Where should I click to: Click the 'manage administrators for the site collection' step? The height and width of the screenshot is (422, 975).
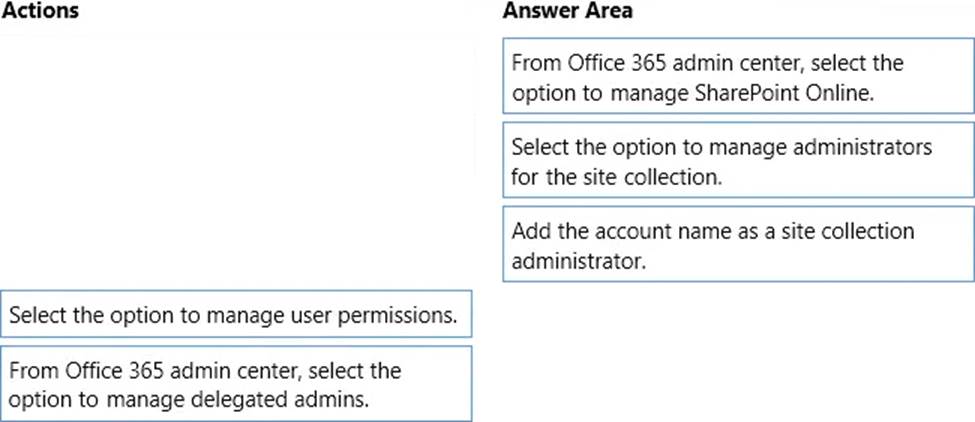point(738,161)
